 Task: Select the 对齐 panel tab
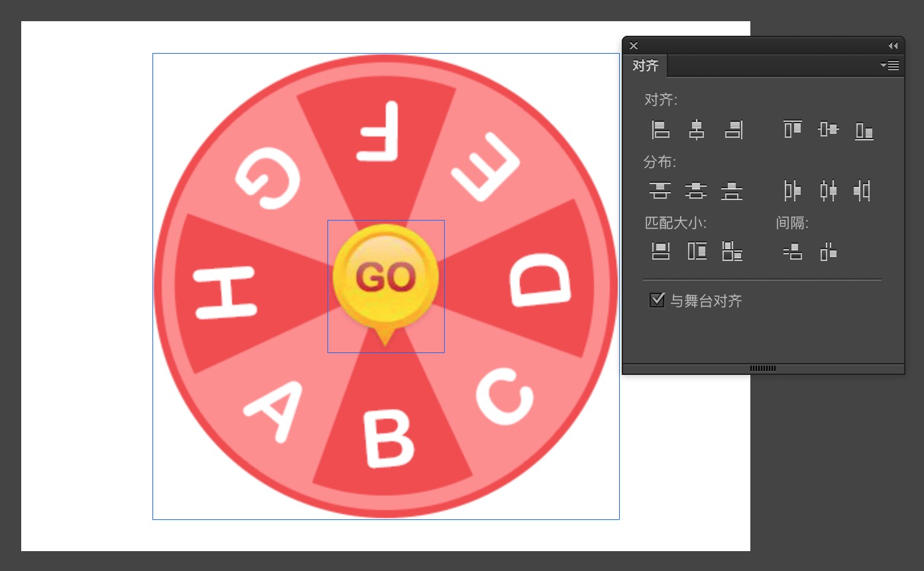(646, 66)
